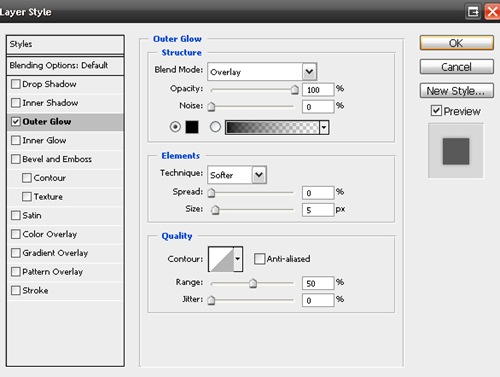Open the Styles panel entry
500x377 pixels.
click(65, 44)
